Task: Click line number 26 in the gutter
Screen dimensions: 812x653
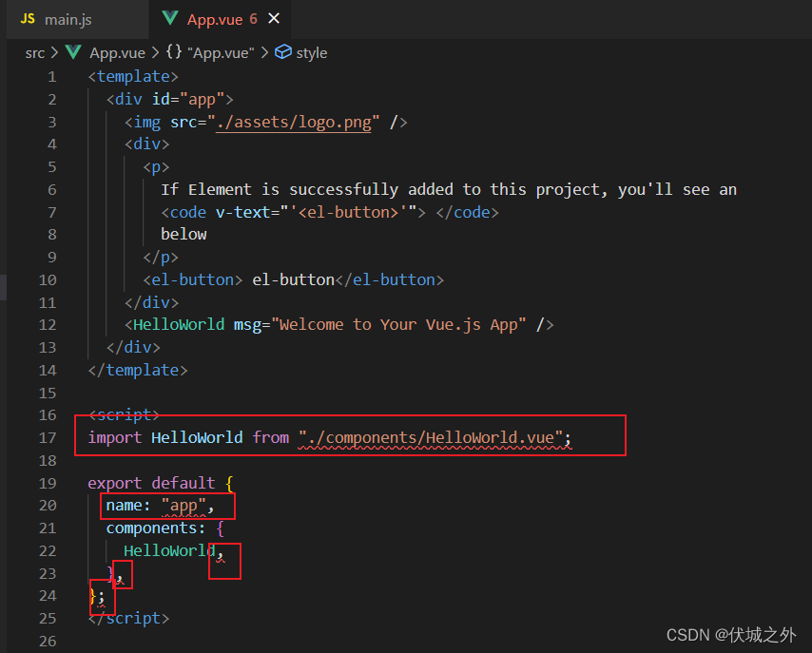Action: [48, 641]
